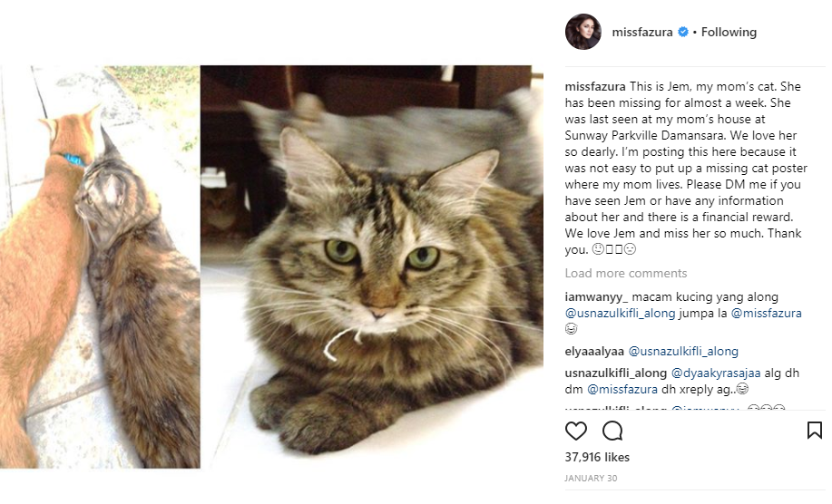Toggle the Following status button
This screenshot has height=504, width=832.
coord(729,32)
